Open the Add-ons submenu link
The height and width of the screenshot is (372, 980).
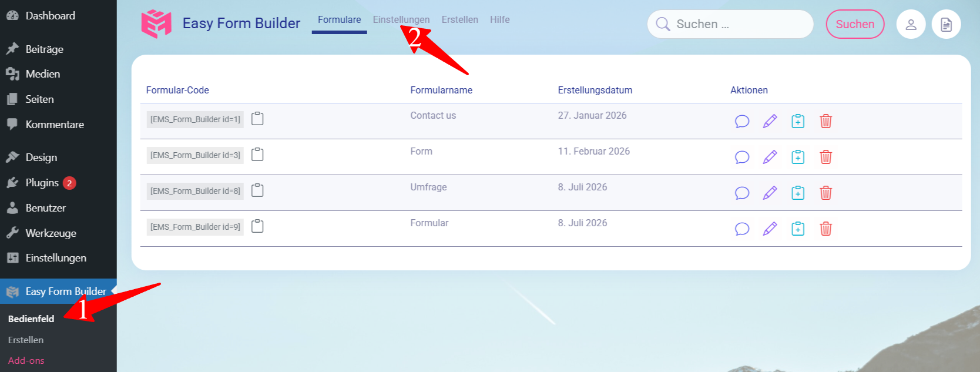pyautogui.click(x=26, y=361)
